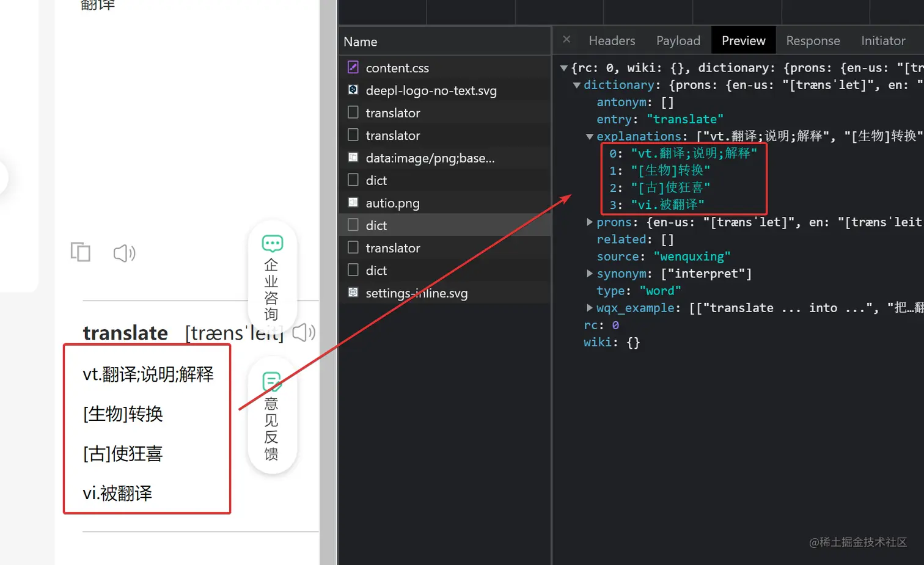Click the related: [] property
This screenshot has width=924, height=565.
[635, 239]
